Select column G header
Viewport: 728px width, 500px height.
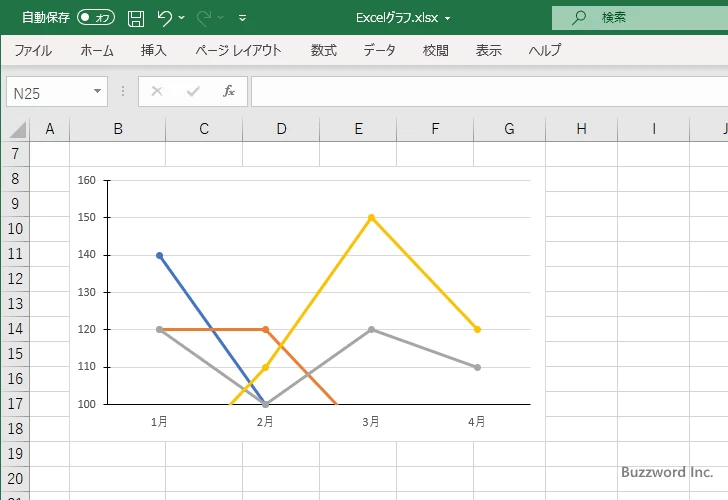point(509,129)
